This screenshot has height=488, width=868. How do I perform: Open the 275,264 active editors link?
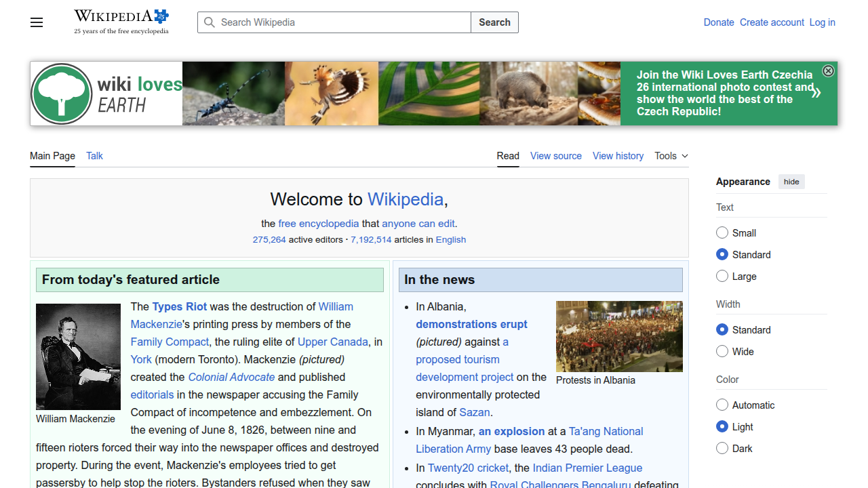269,239
